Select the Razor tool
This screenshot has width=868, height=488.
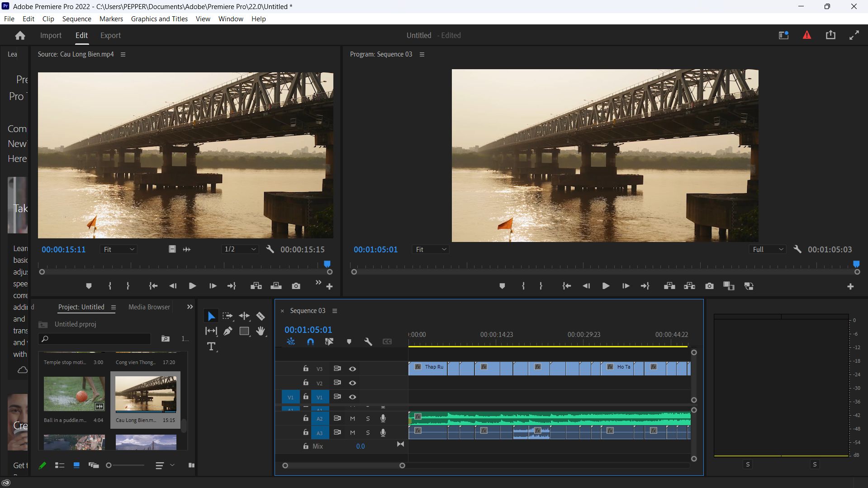tap(261, 316)
